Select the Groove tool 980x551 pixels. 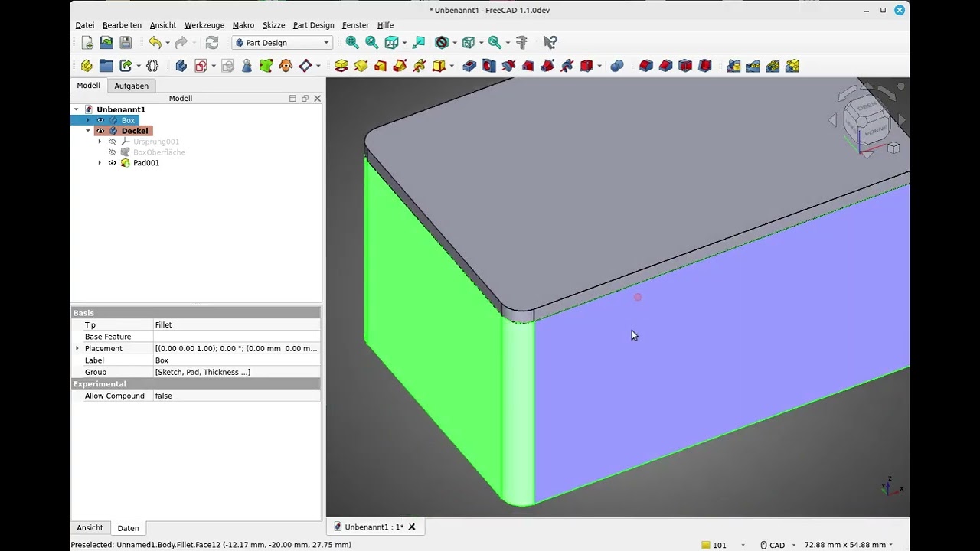click(x=508, y=66)
